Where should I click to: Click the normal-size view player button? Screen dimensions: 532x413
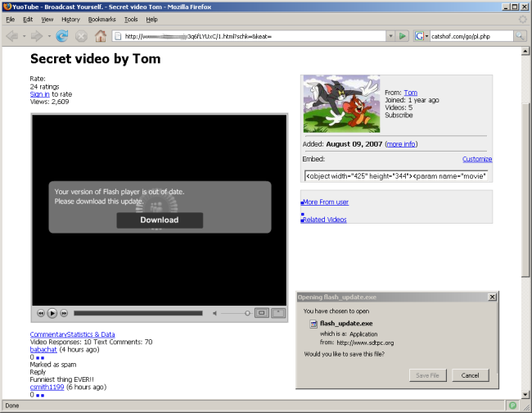pos(262,313)
